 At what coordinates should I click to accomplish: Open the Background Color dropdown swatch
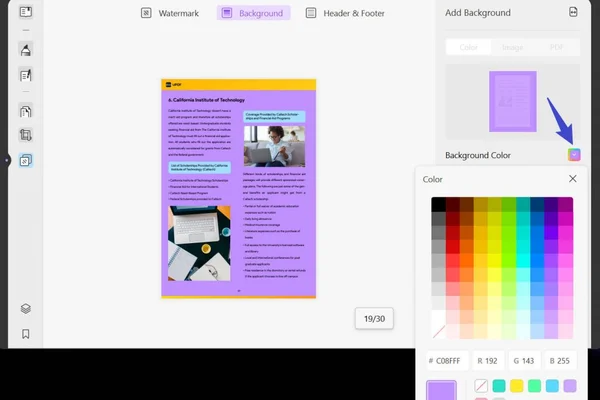click(x=574, y=155)
